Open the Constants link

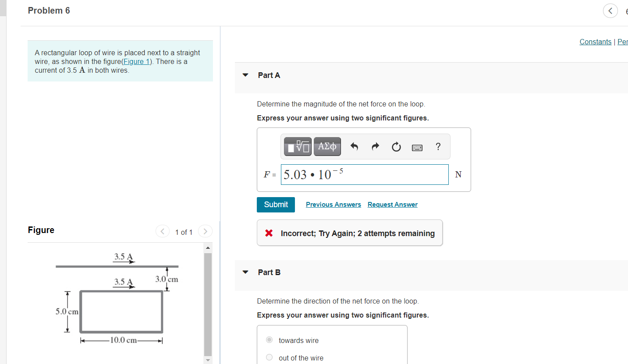click(x=595, y=42)
